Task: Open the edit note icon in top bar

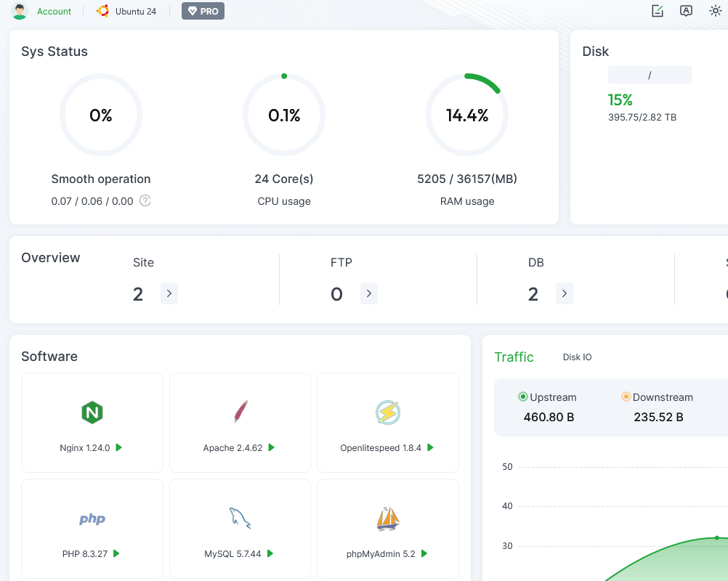Action: [658, 11]
